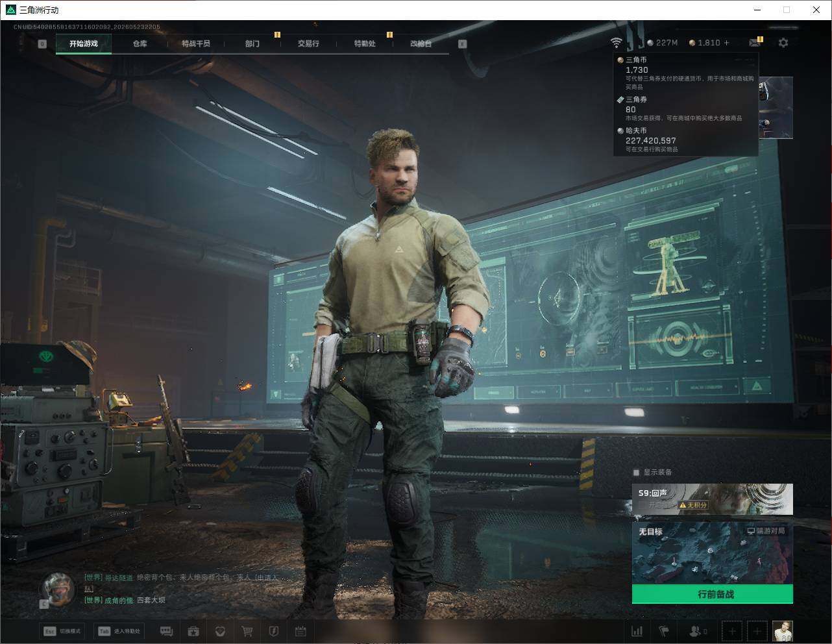Screen dimensions: 832x644
Task: Click the first empty squad slot plus
Action: (733, 631)
